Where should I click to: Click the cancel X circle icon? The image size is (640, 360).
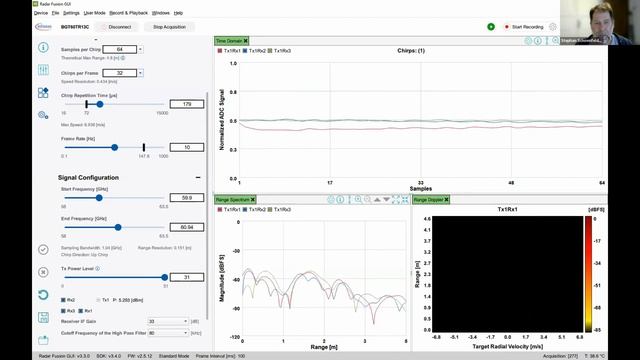(x=43, y=272)
